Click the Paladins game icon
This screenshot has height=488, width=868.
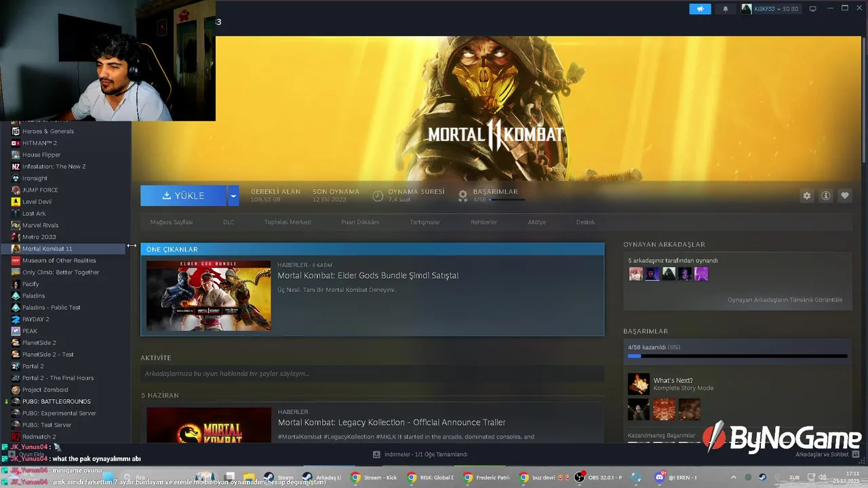[x=16, y=296]
